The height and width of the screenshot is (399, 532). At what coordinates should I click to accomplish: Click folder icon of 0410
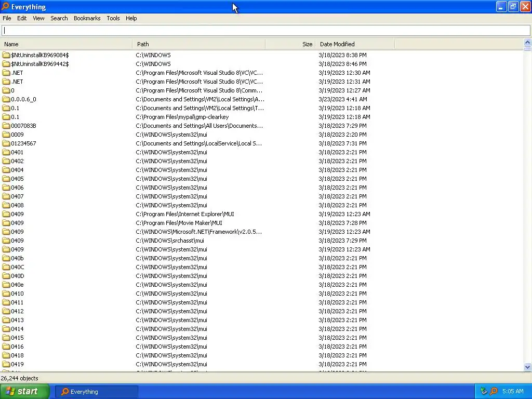tap(6, 294)
